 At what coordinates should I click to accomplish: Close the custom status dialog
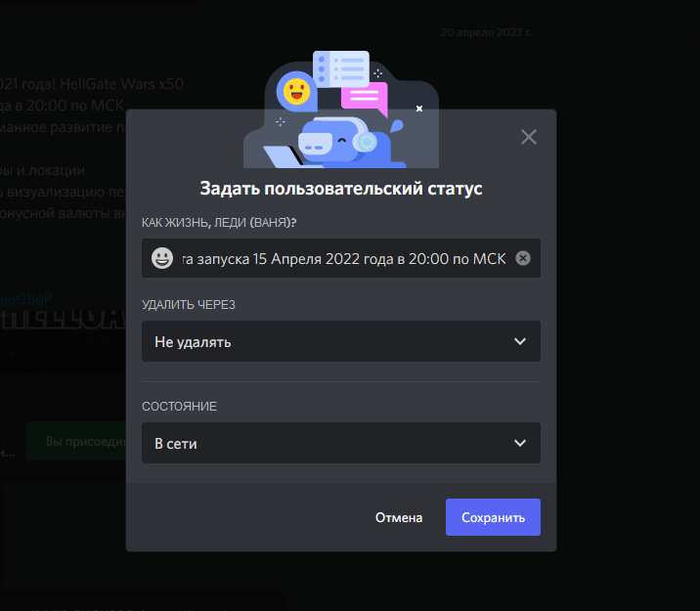(x=529, y=137)
